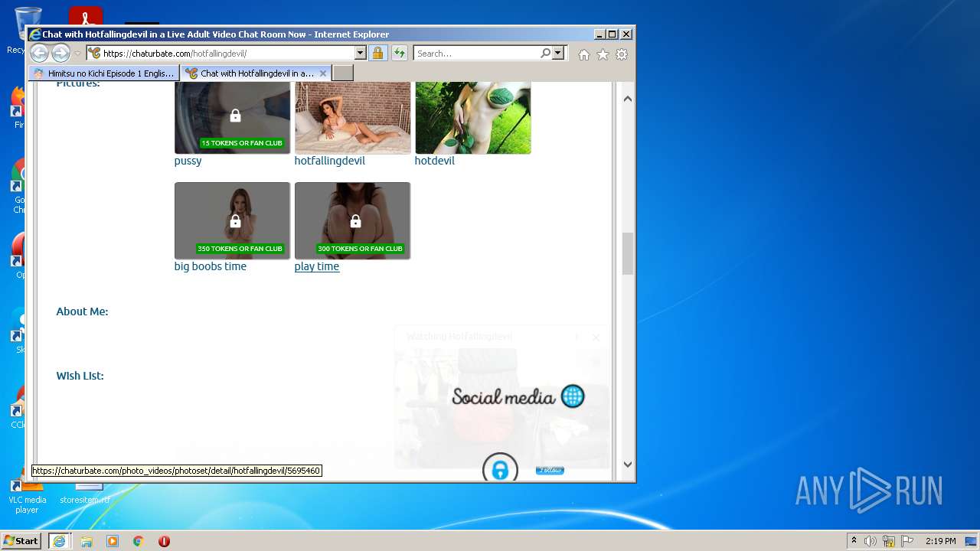Click the unlocked 'hotdevil' thumbnail image
Image resolution: width=980 pixels, height=551 pixels.
pyautogui.click(x=472, y=118)
